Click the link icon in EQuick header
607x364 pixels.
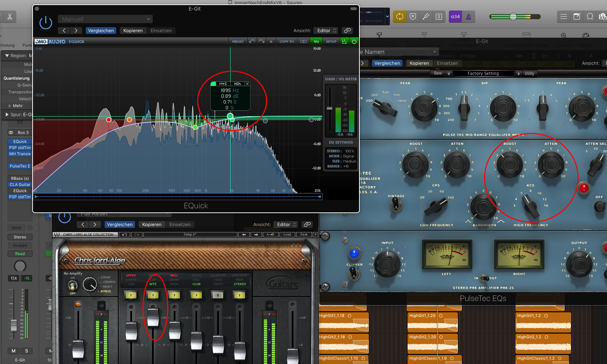pos(347,31)
